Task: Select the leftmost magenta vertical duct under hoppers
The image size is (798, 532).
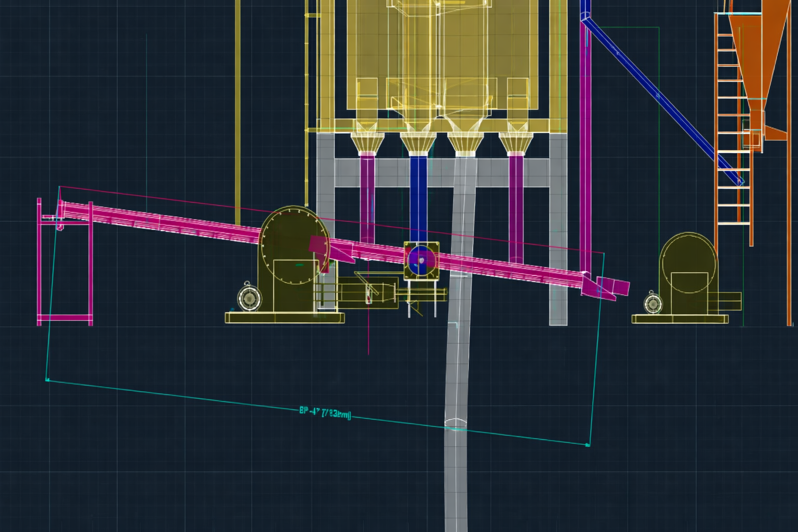Action: pyautogui.click(x=367, y=197)
